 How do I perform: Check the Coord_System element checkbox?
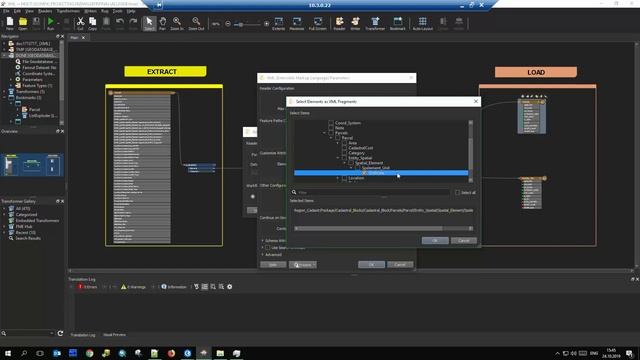pos(331,122)
